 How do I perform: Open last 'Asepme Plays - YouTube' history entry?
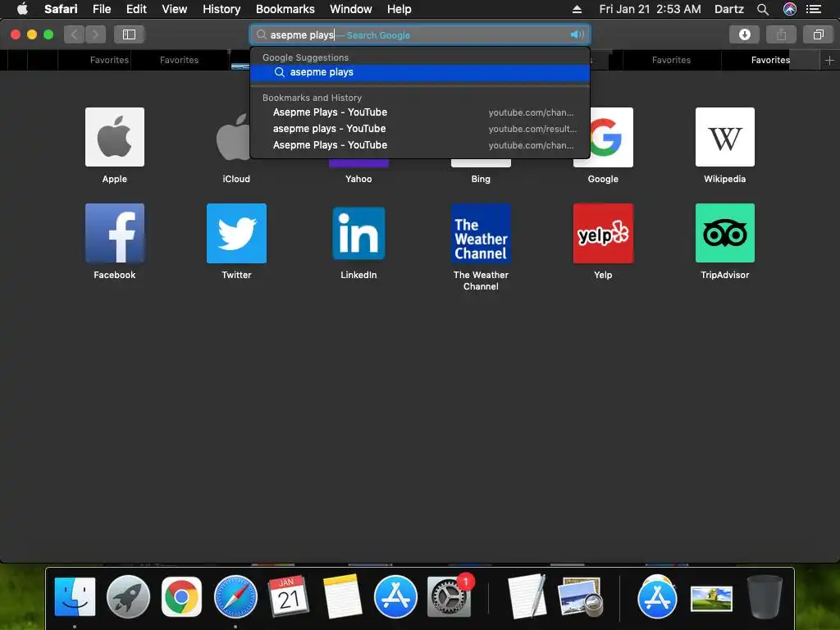420,145
